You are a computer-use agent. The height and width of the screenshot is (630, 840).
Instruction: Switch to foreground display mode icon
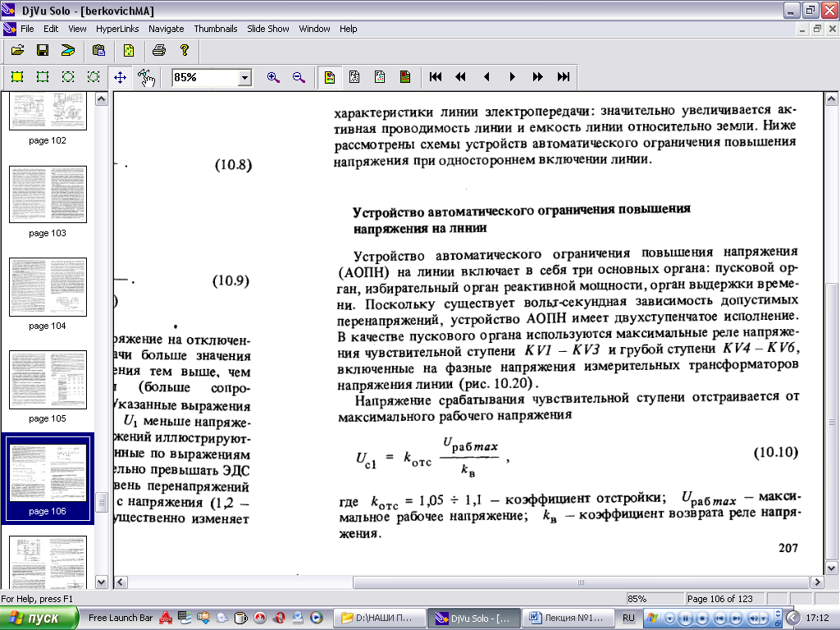(379, 77)
